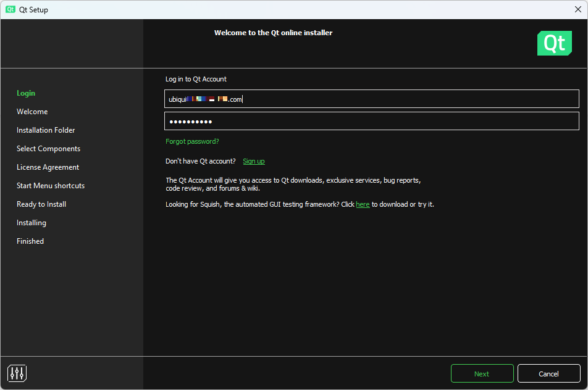Screen dimensions: 588x390
Task: Click the Qt Account description paragraph
Action: point(293,184)
